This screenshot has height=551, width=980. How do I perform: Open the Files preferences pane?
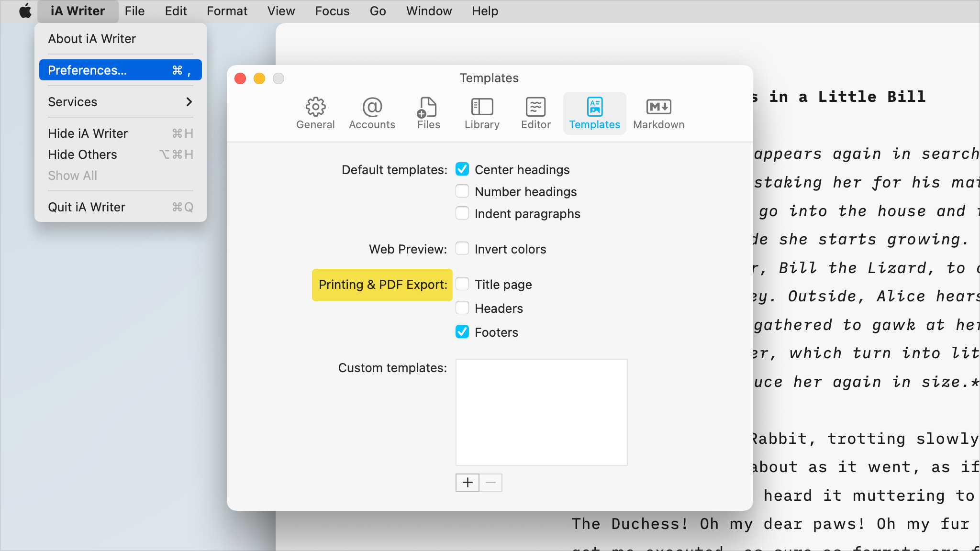pos(428,113)
